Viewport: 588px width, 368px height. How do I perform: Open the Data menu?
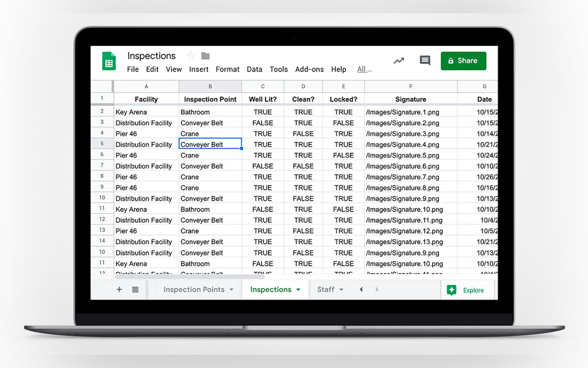point(254,69)
